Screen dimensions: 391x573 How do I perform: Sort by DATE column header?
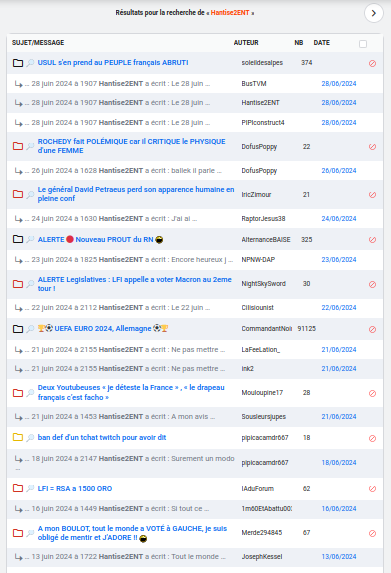click(x=322, y=43)
